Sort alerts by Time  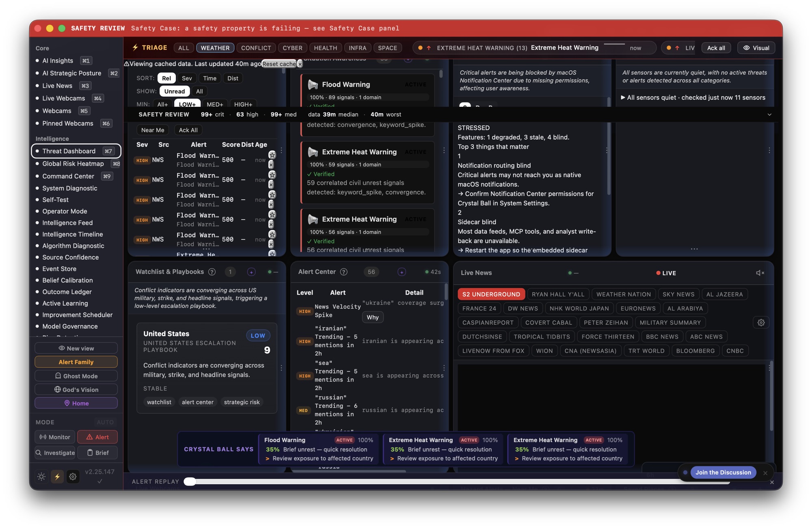point(209,78)
